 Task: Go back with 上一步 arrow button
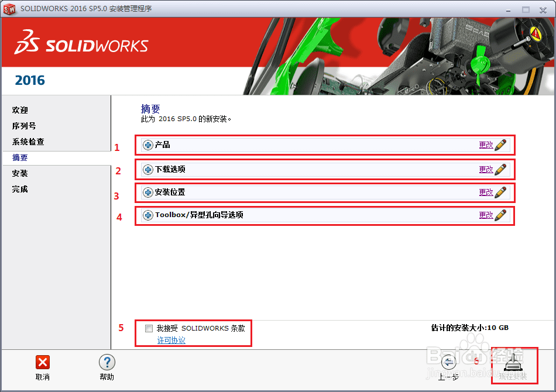pyautogui.click(x=448, y=363)
